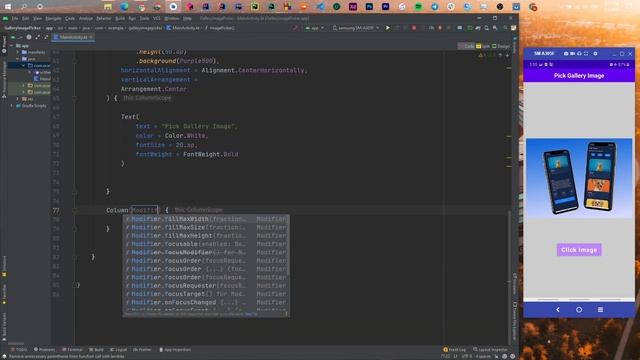Choose Modifier.focusable completion suggestion
The height and width of the screenshot is (360, 640).
(206, 244)
